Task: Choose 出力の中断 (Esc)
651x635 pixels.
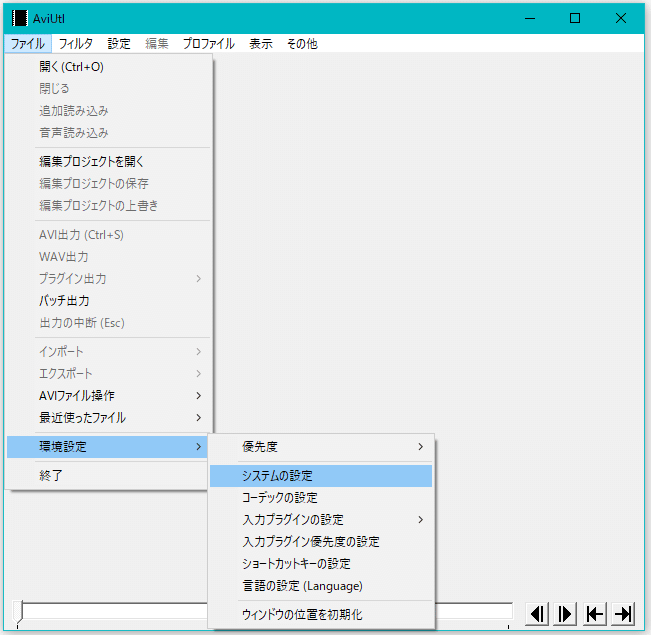Action: coord(108,323)
